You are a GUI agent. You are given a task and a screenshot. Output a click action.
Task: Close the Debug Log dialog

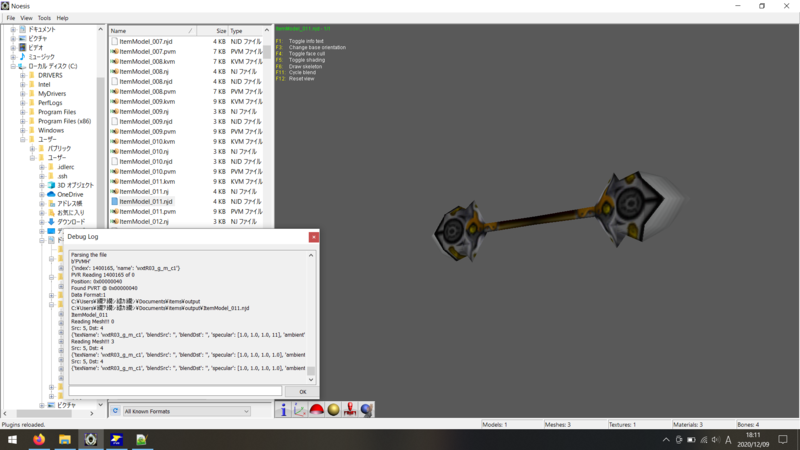tap(313, 237)
